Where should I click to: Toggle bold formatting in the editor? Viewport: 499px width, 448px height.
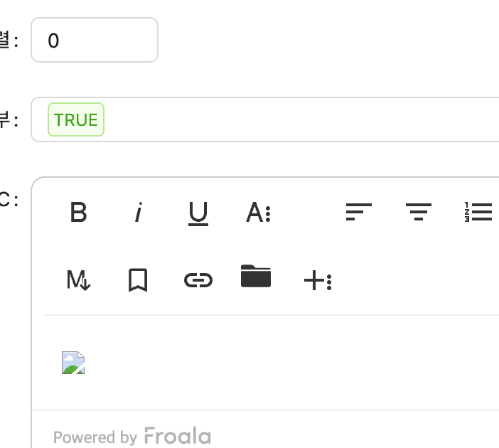point(78,212)
